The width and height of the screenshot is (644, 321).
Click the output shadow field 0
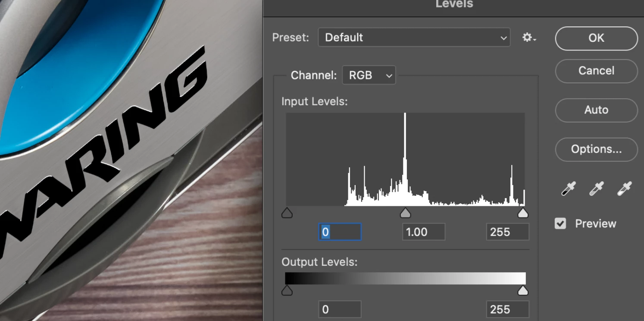point(340,309)
